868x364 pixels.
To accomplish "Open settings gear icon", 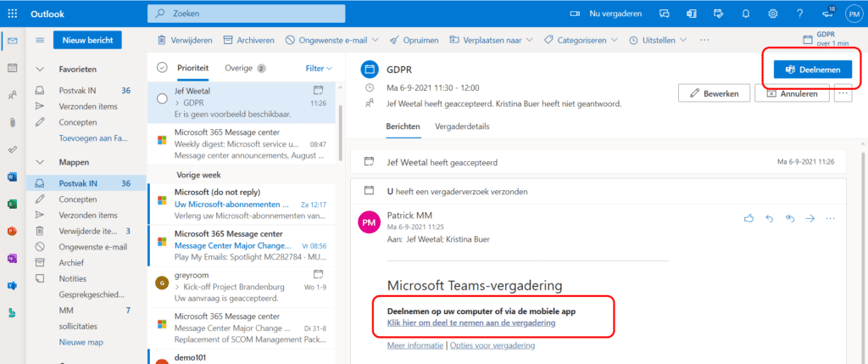I will [773, 14].
